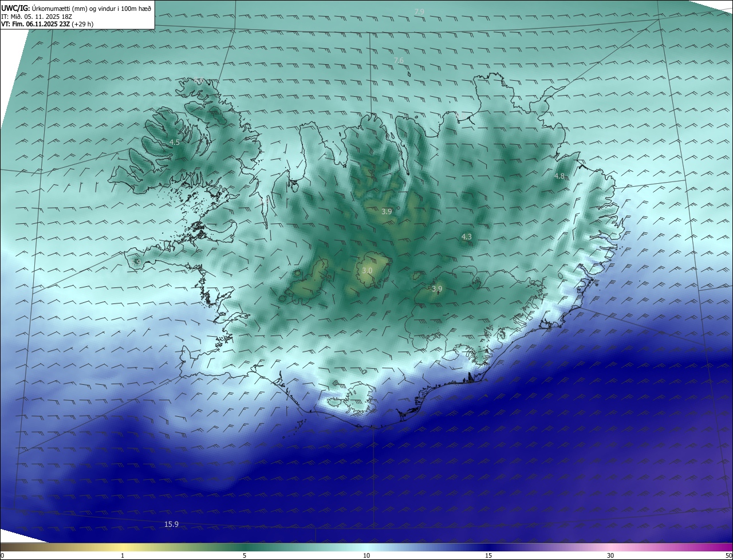Click the 3.0 value on the central glacier
Viewport: 733px width, 560px height.
[367, 270]
